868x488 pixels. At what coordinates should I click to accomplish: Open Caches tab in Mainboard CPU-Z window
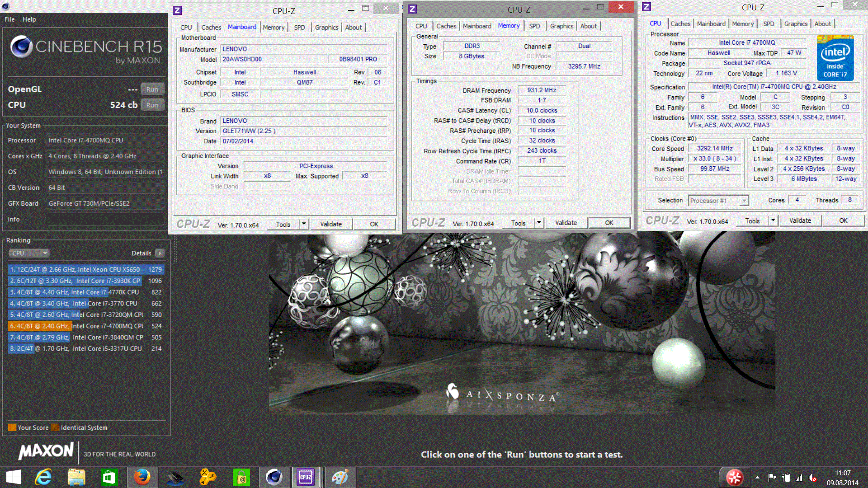pos(211,28)
